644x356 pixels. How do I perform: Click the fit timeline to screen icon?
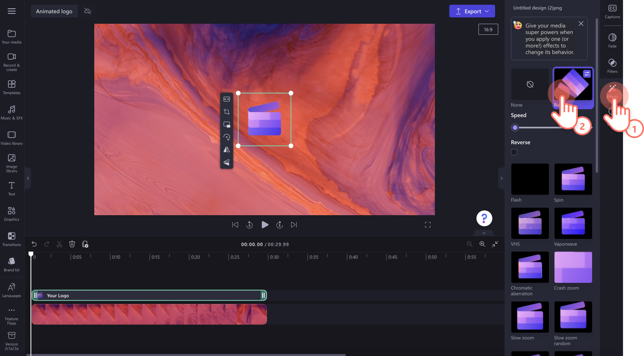click(495, 244)
